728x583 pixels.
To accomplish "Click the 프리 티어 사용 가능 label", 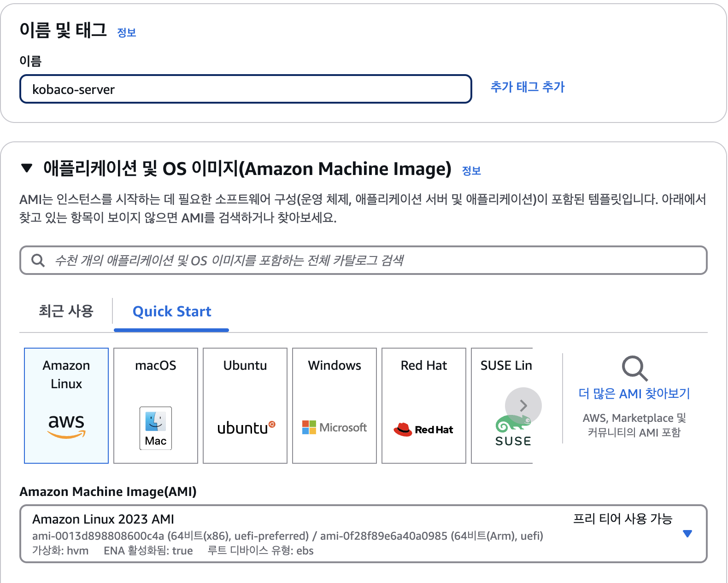I will [623, 519].
